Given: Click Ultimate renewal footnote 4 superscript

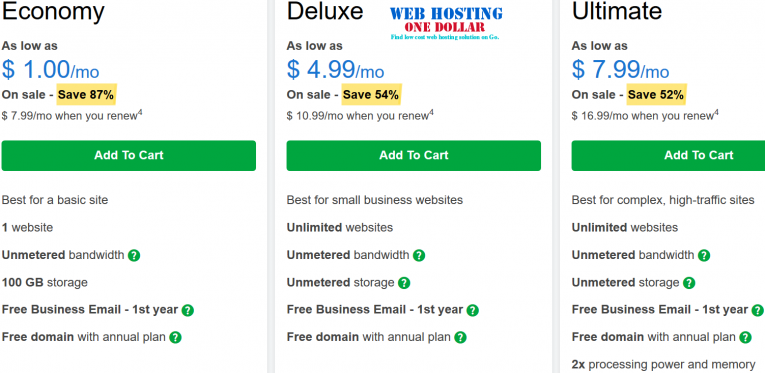Looking at the screenshot, I should (x=716, y=113).
